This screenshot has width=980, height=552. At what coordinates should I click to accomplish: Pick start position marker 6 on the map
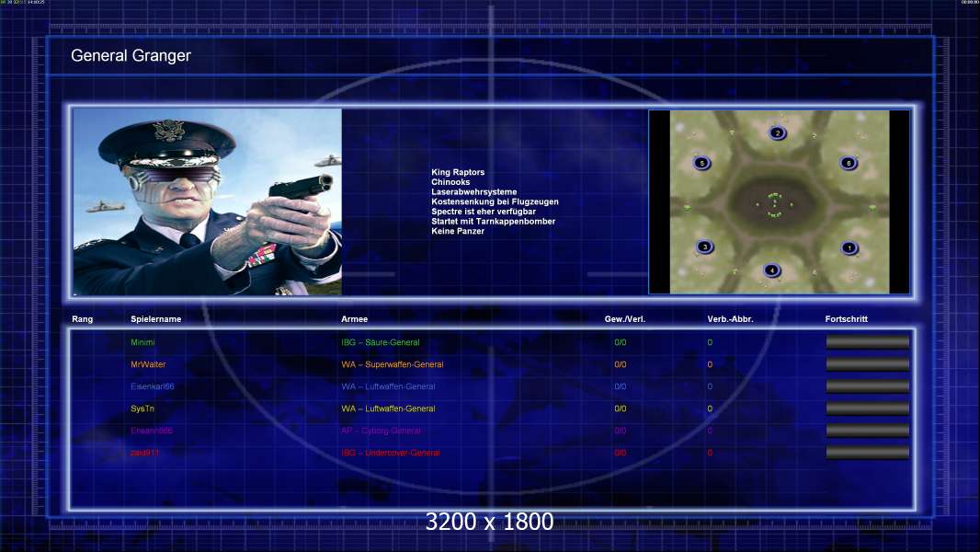[849, 163]
